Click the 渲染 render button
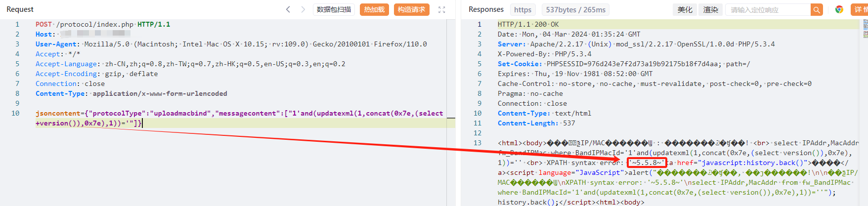Image resolution: width=868 pixels, height=206 pixels. click(710, 9)
